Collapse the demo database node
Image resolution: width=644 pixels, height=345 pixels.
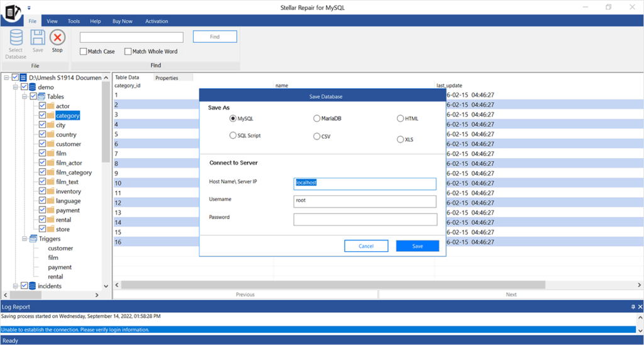click(16, 87)
